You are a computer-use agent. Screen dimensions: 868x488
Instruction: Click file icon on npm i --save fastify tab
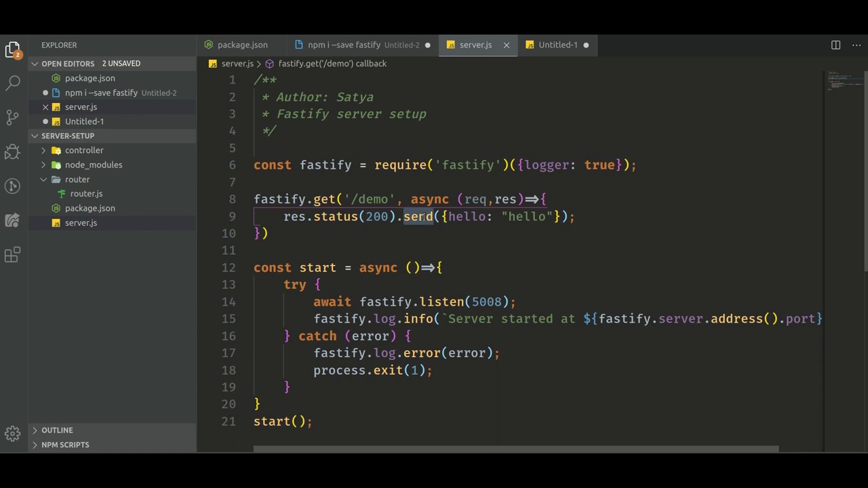pyautogui.click(x=299, y=45)
